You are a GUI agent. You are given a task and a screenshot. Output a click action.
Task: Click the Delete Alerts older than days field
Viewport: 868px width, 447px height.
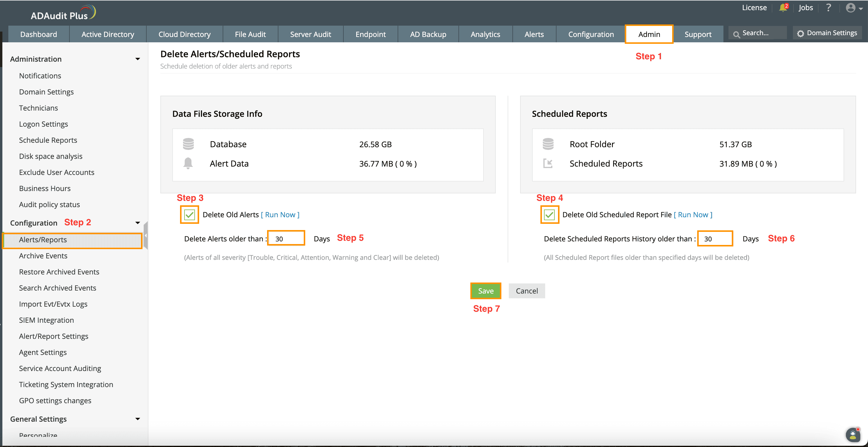click(x=286, y=238)
